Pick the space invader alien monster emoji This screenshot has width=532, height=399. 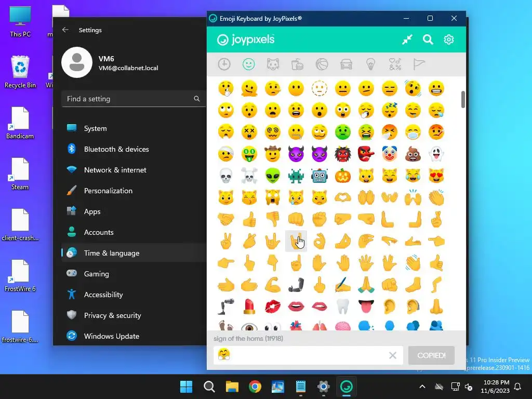[x=296, y=176]
